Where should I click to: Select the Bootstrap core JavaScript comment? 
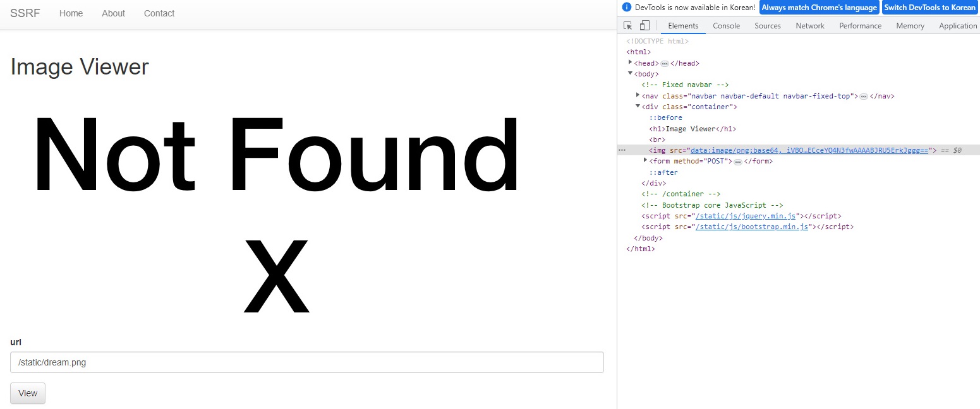click(713, 205)
